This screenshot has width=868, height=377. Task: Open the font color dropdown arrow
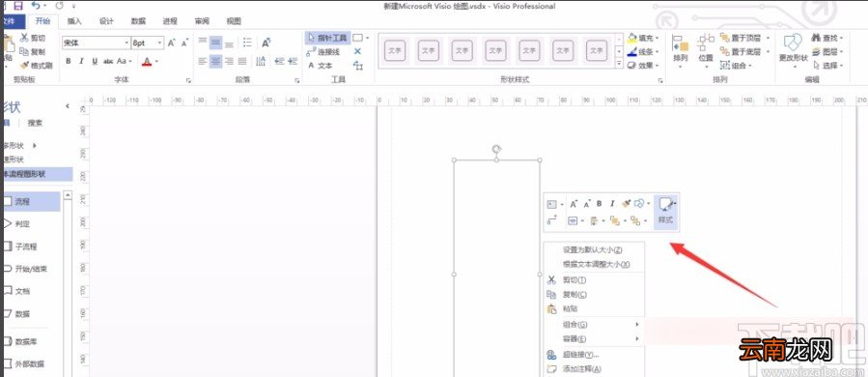click(157, 62)
